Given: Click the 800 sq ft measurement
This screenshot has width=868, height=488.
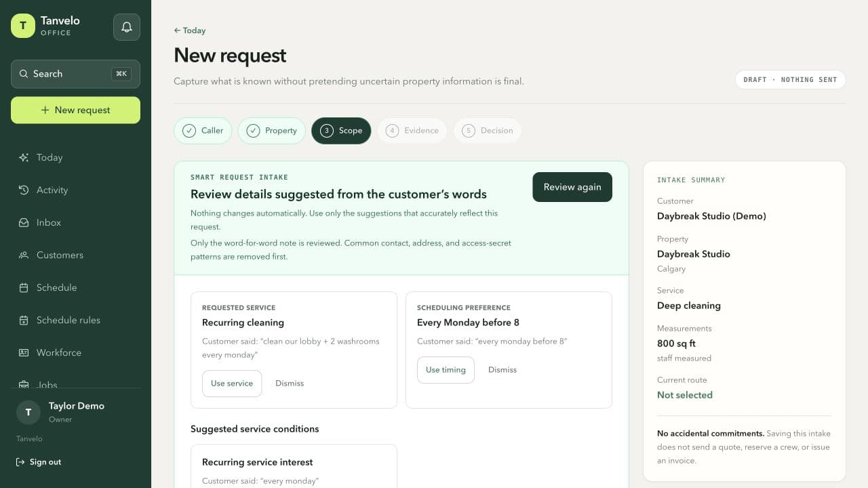Looking at the screenshot, I should [x=676, y=344].
